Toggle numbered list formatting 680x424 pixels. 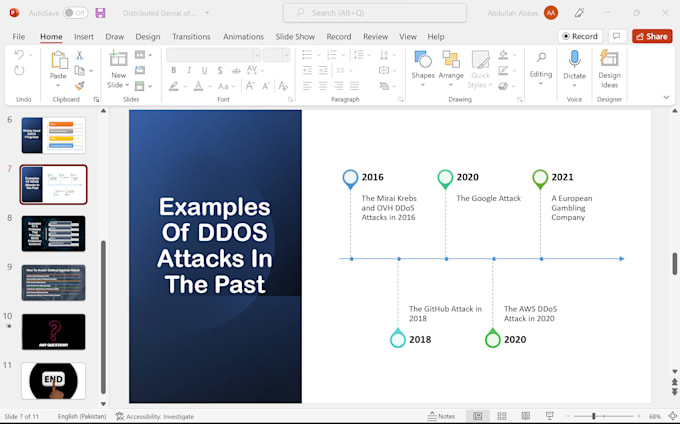(332, 55)
